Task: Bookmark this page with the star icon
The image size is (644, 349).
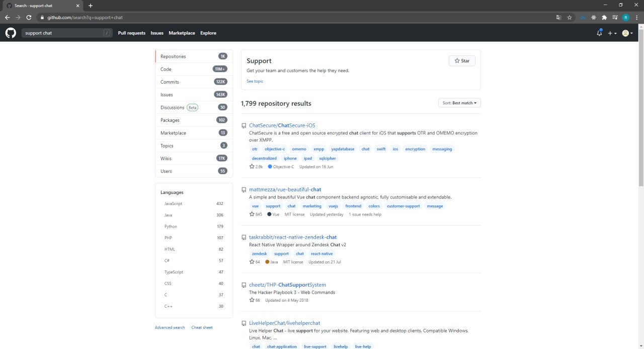Action: (570, 17)
